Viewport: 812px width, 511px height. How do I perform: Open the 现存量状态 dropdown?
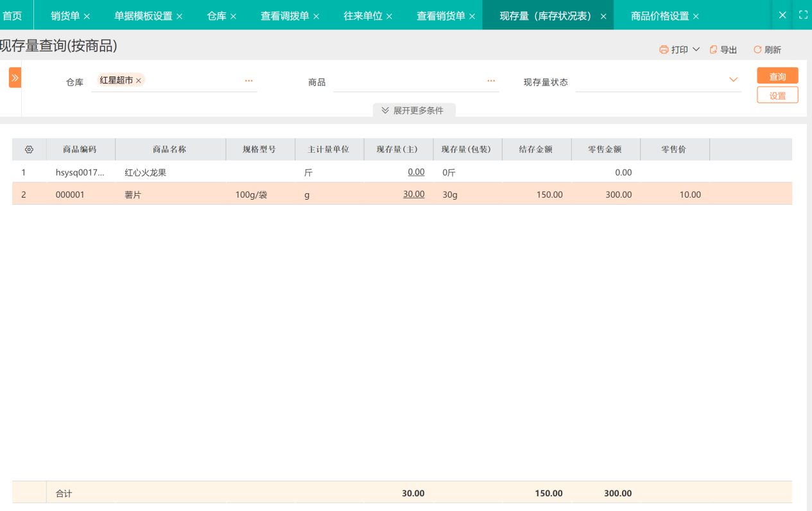733,80
